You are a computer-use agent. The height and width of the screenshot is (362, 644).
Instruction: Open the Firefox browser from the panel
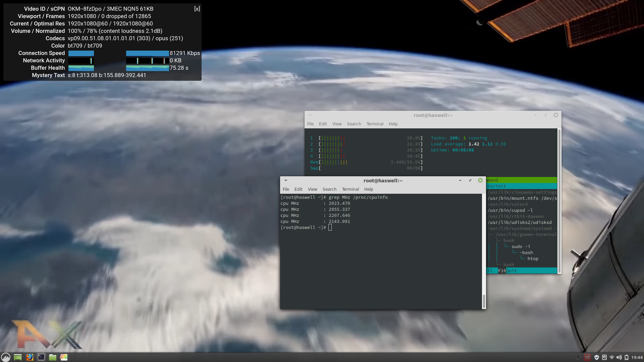30,357
